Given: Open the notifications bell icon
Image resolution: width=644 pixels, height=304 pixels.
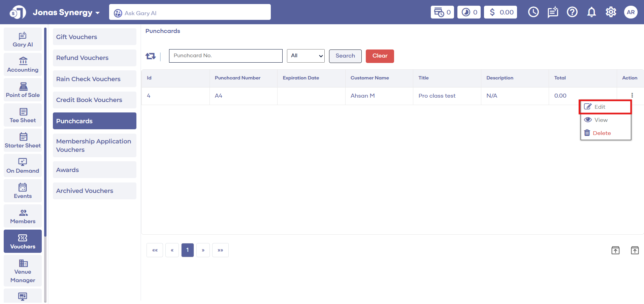Looking at the screenshot, I should [591, 12].
